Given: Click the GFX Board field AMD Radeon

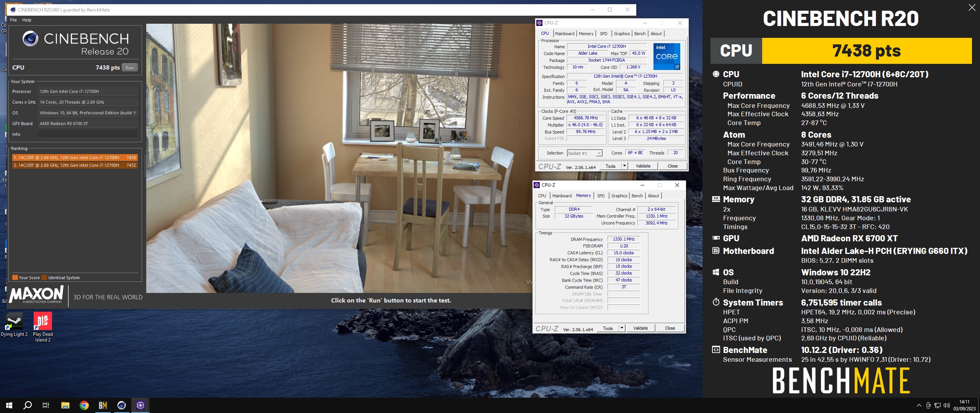Looking at the screenshot, I should (88, 124).
